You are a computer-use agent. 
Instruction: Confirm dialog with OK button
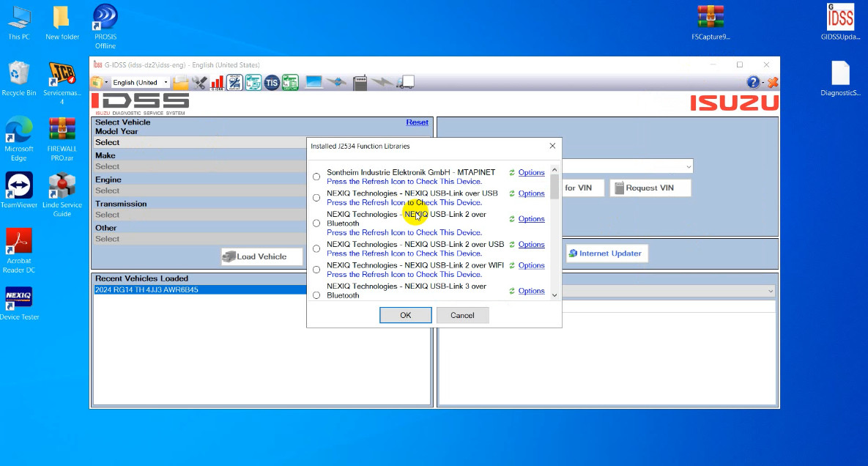pos(405,316)
